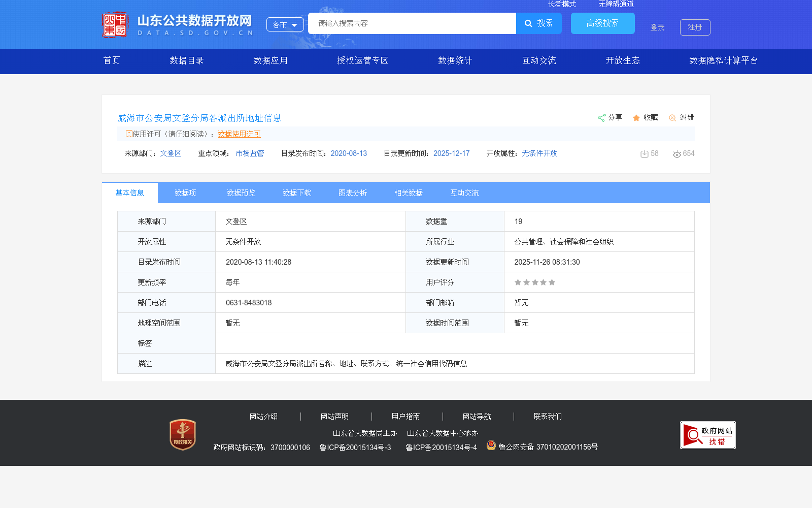The width and height of the screenshot is (812, 508).
Task: Click the view count eye icon showing 654
Action: [x=677, y=154]
